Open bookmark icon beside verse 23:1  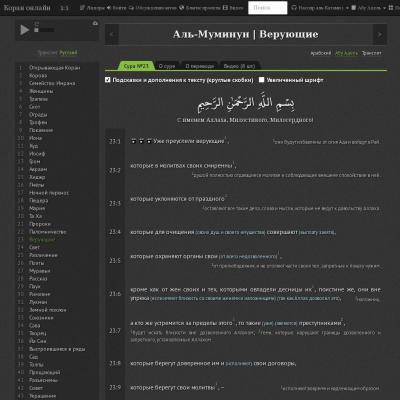click(133, 141)
